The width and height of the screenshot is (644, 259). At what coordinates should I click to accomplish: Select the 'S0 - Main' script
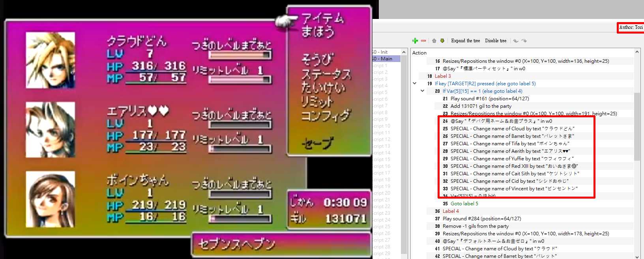pyautogui.click(x=386, y=58)
